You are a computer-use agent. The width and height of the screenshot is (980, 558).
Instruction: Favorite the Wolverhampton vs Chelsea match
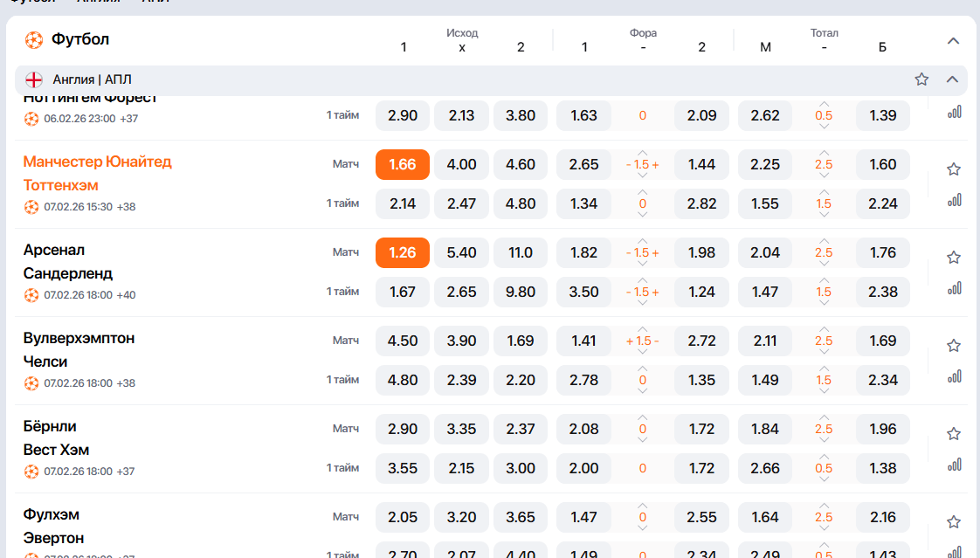pos(953,346)
